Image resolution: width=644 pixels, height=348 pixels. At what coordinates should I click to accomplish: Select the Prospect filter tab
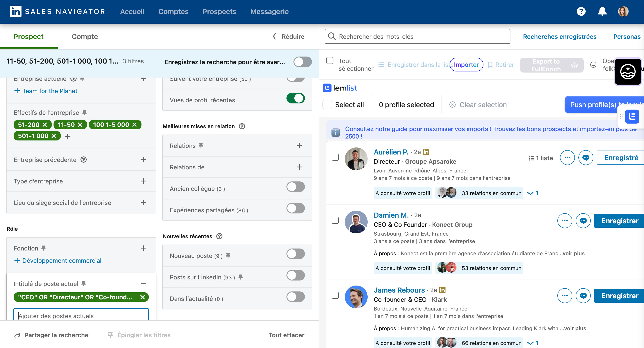29,36
